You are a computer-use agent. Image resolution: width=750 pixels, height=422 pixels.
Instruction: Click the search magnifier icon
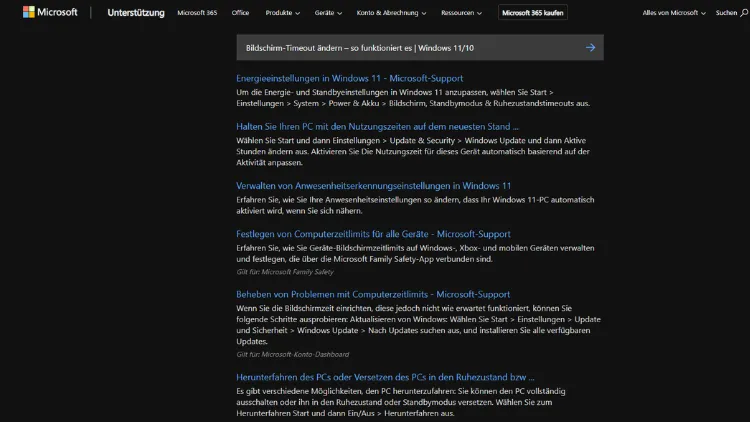744,13
